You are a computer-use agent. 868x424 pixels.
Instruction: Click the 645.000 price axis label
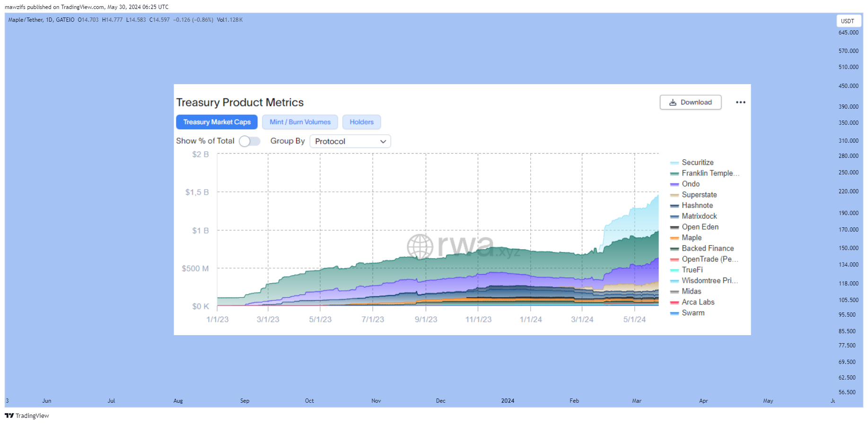[848, 33]
